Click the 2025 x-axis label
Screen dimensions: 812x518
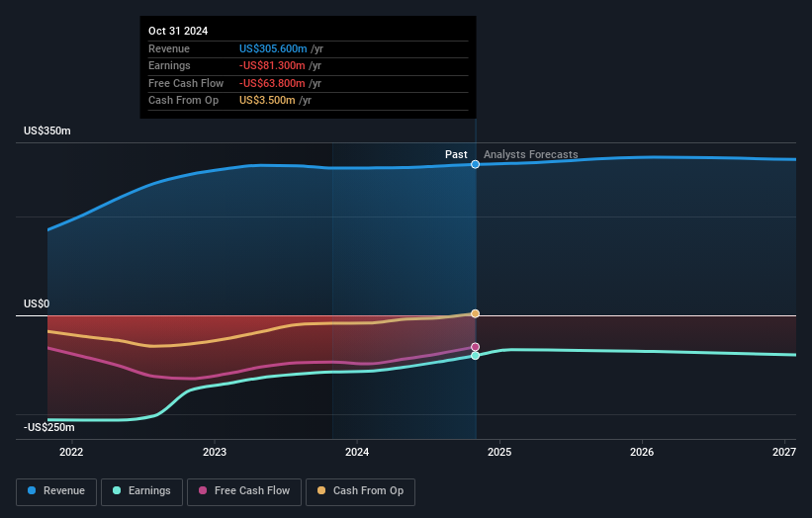pos(499,452)
